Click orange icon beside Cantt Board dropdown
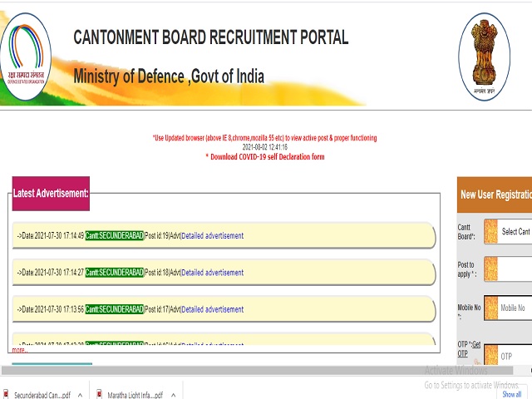 coord(490,231)
